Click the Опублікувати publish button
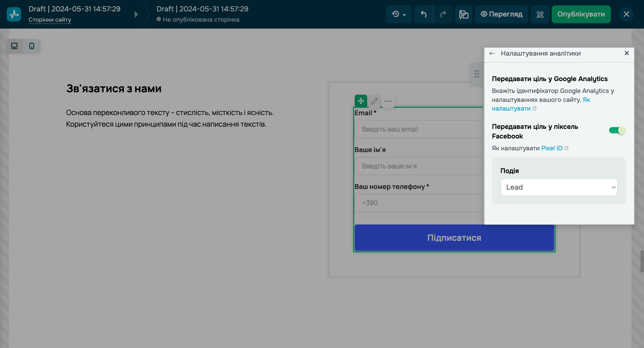This screenshot has height=348, width=644. [581, 14]
